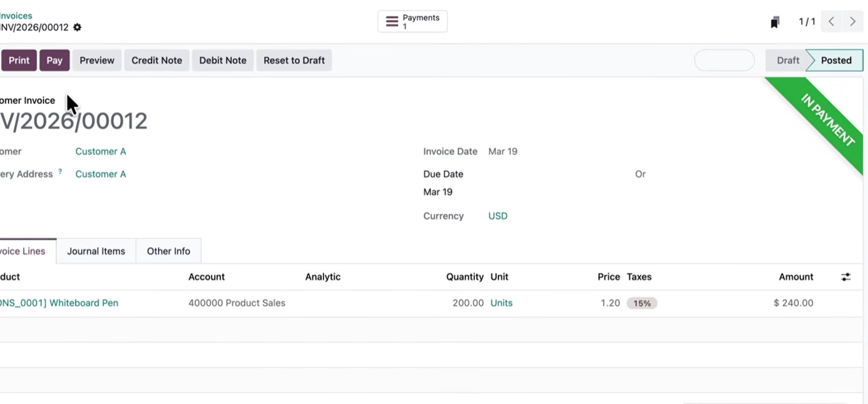Switch to Journal Items tab
This screenshot has width=868, height=404.
pyautogui.click(x=96, y=251)
